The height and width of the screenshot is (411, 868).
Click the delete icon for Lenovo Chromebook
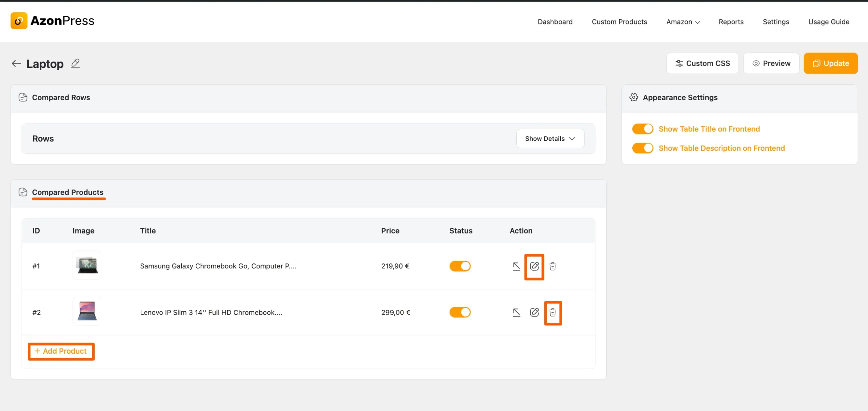pos(553,312)
